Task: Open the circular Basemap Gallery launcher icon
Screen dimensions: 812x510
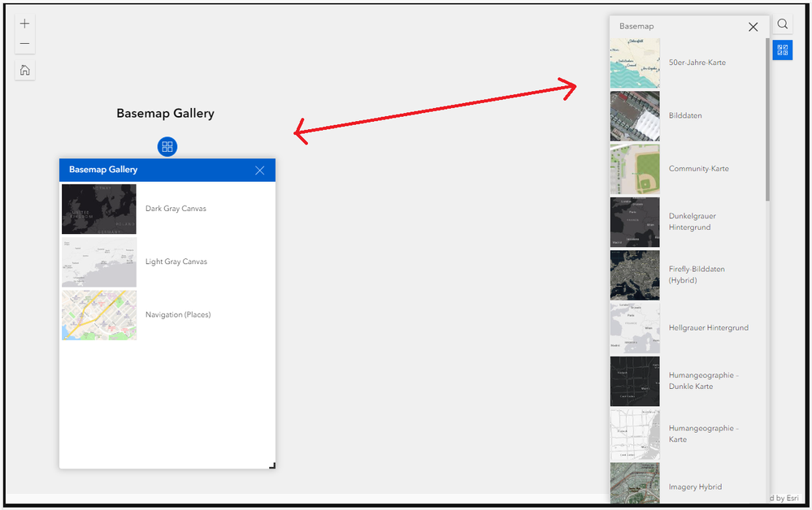Action: (167, 147)
